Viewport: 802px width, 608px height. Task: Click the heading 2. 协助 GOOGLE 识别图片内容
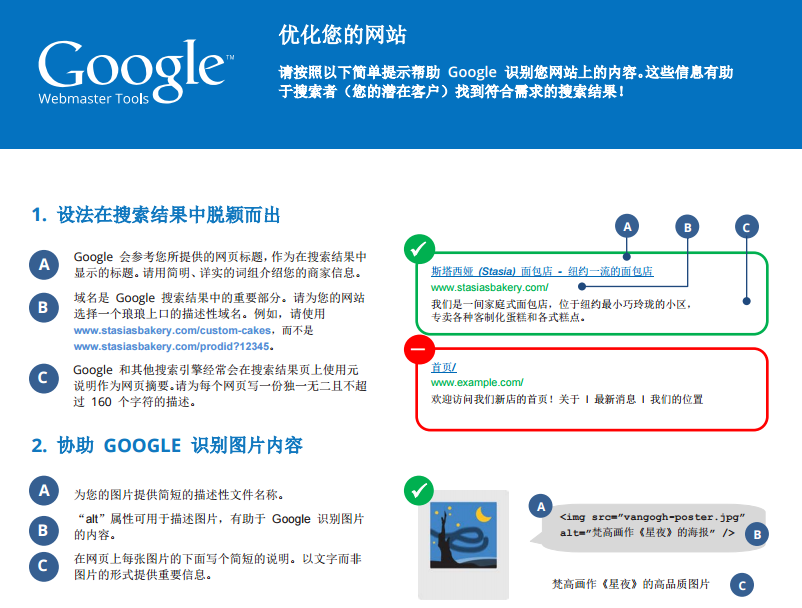tap(167, 445)
